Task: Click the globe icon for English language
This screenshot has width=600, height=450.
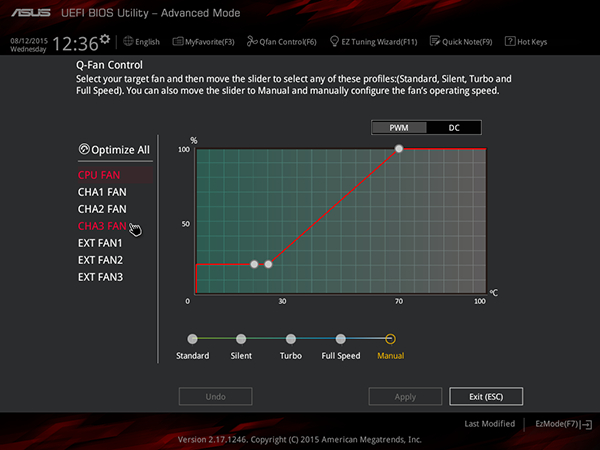Action: [x=128, y=41]
